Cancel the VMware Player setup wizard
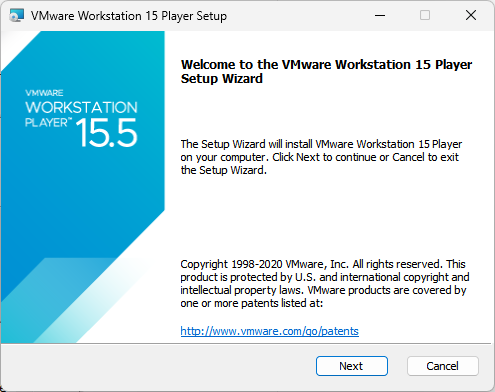The width and height of the screenshot is (495, 392). [443, 366]
